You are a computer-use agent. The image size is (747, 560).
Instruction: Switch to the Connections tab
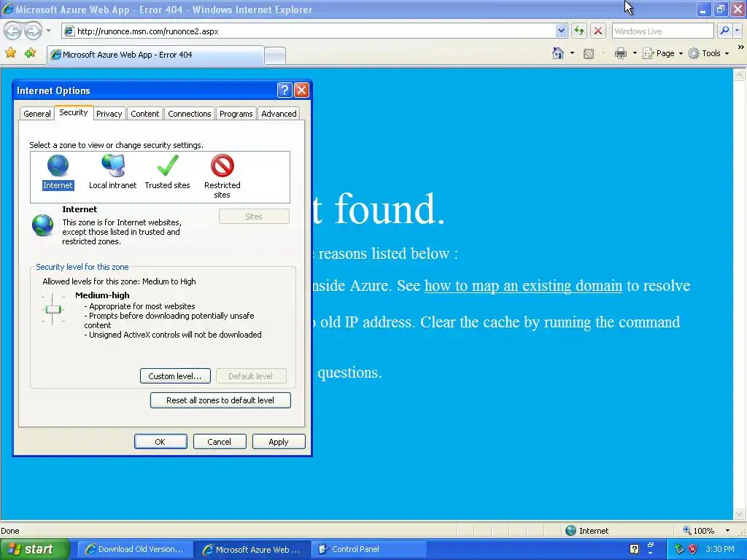tap(189, 114)
